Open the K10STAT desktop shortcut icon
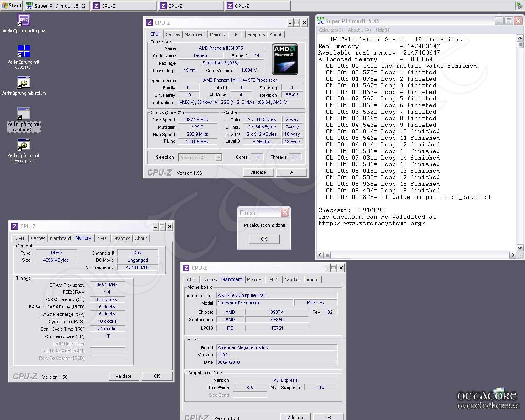The image size is (525, 420). tap(23, 51)
